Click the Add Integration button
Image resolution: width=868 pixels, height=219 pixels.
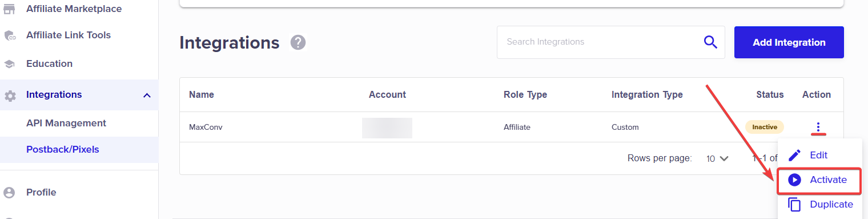click(x=789, y=42)
